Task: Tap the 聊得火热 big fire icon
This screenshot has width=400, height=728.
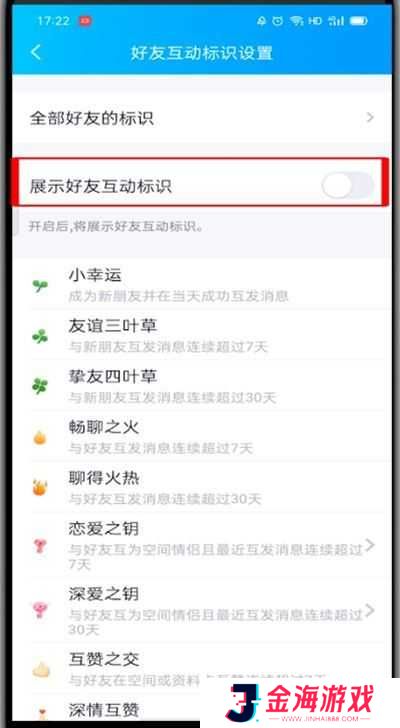Action: pos(40,488)
